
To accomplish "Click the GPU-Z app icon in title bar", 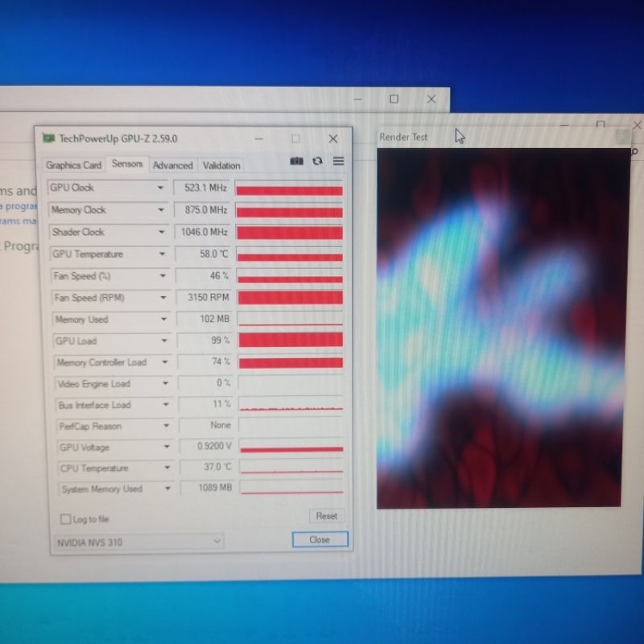I will click(49, 138).
